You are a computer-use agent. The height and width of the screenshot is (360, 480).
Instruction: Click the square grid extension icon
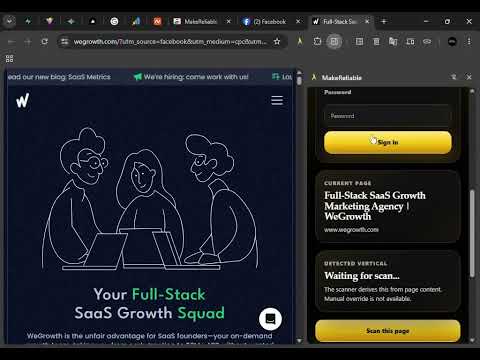click(359, 41)
